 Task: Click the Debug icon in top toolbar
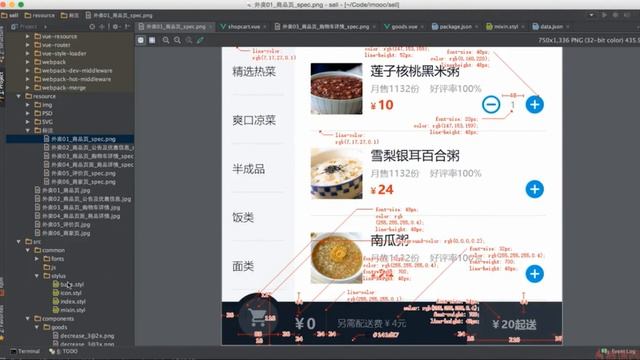[616, 15]
